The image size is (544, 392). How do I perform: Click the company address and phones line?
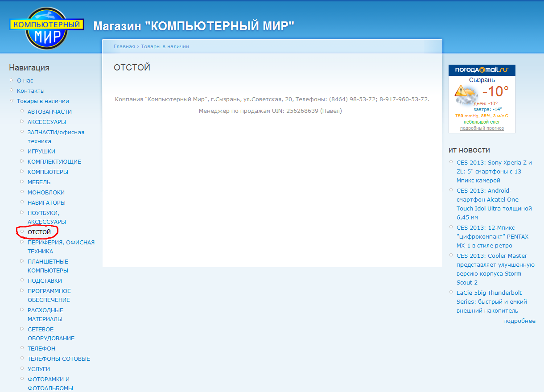[272, 99]
